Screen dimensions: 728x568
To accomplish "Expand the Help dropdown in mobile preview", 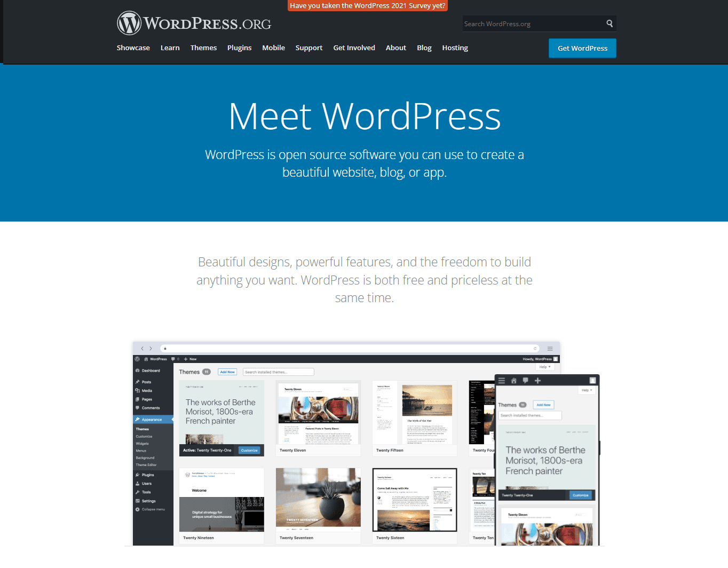I will (587, 390).
